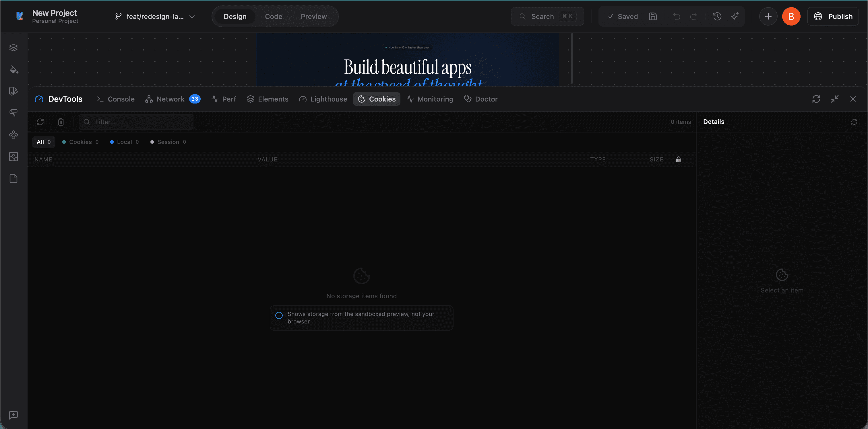Click the Publish button
Screen dimensions: 868x429
pyautogui.click(x=833, y=16)
